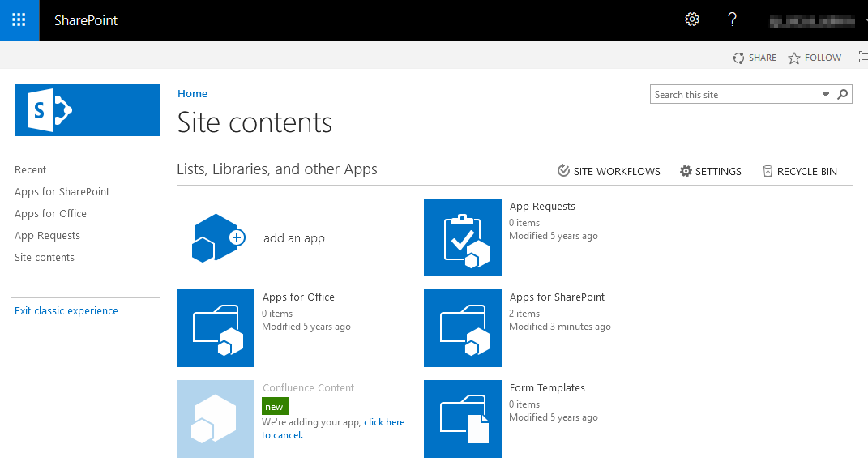Screen dimensions: 868x466
Task: Open the App Requests title link
Action: [x=542, y=207]
